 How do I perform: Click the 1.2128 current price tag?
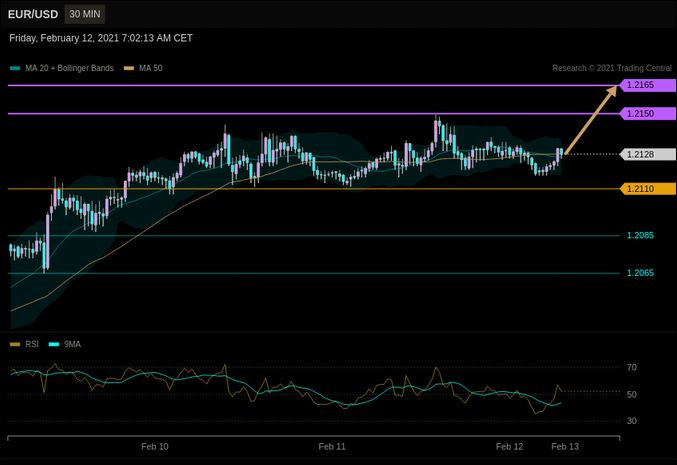[648, 154]
